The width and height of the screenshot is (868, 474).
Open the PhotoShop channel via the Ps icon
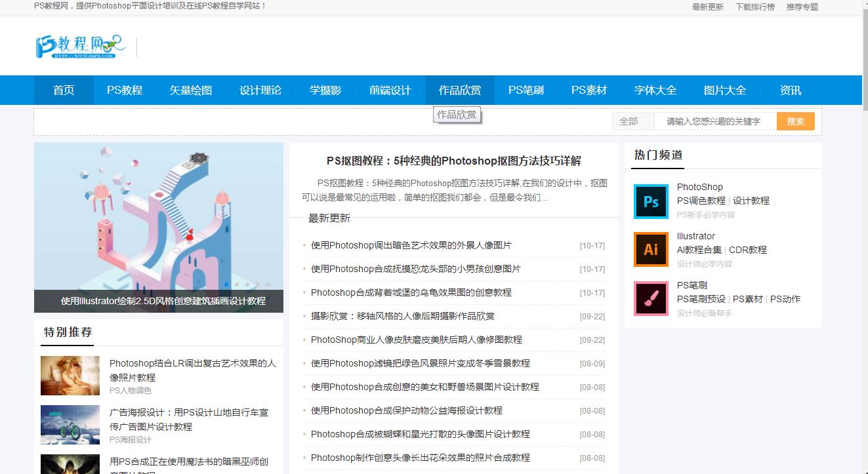click(x=651, y=201)
